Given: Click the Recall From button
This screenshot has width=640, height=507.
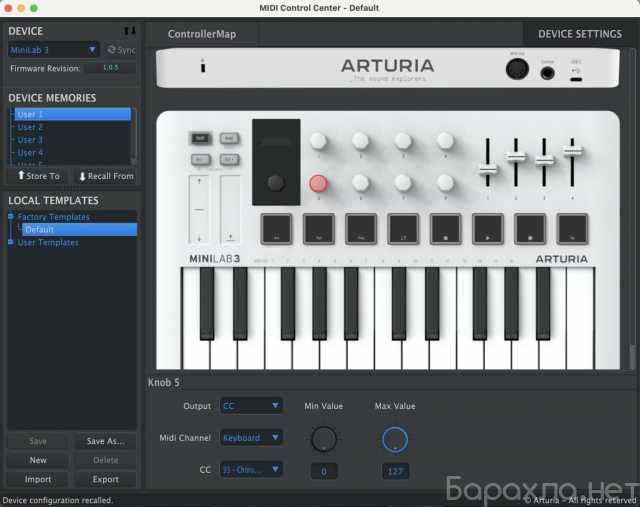Looking at the screenshot, I should [x=106, y=176].
